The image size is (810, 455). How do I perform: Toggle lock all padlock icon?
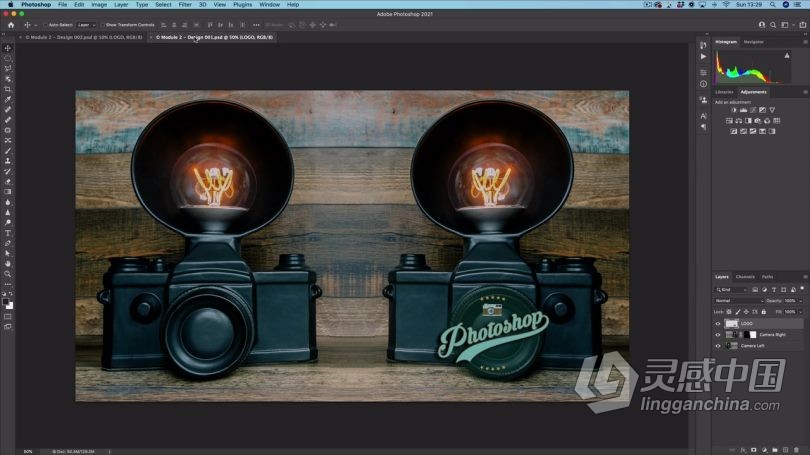point(764,312)
